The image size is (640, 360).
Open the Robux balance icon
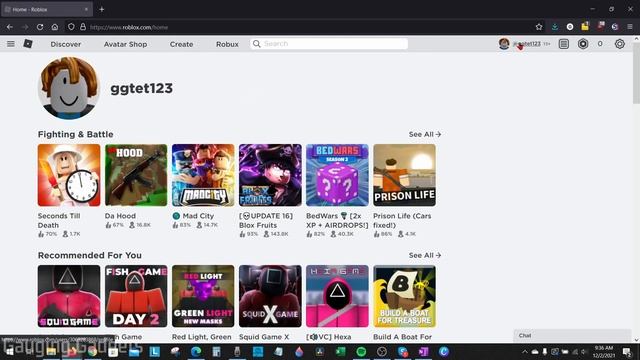pos(583,44)
